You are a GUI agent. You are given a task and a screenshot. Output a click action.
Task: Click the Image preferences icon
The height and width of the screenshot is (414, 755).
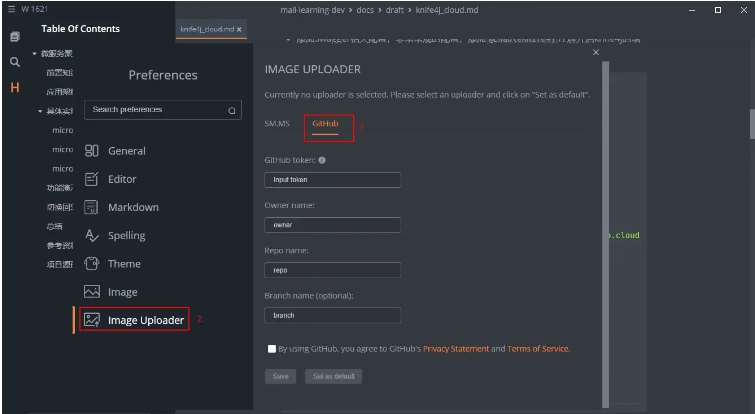coord(91,292)
